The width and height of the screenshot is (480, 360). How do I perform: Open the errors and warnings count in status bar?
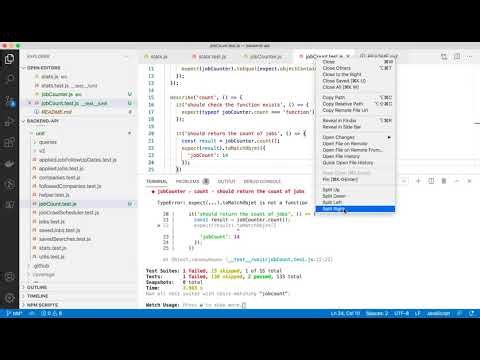(51, 313)
